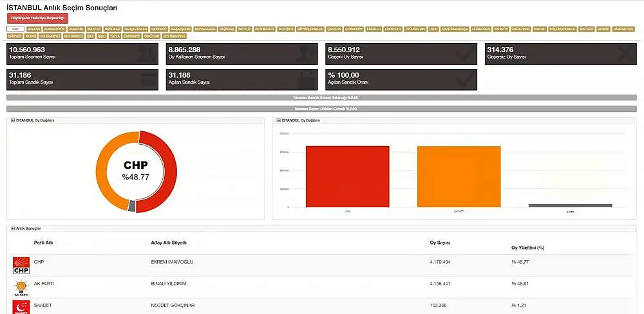This screenshot has width=644, height=314.
Task: Select the Beykoz district tab
Action: click(244, 29)
